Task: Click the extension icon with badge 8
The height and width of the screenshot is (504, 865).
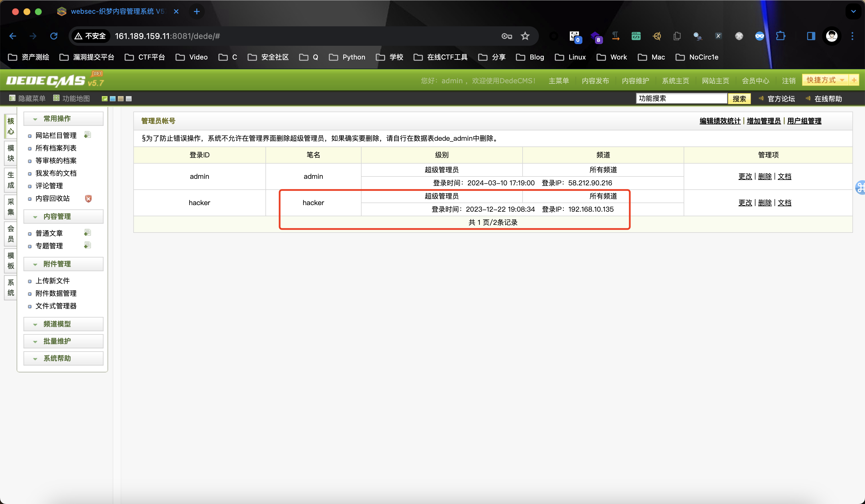Action: coord(596,37)
